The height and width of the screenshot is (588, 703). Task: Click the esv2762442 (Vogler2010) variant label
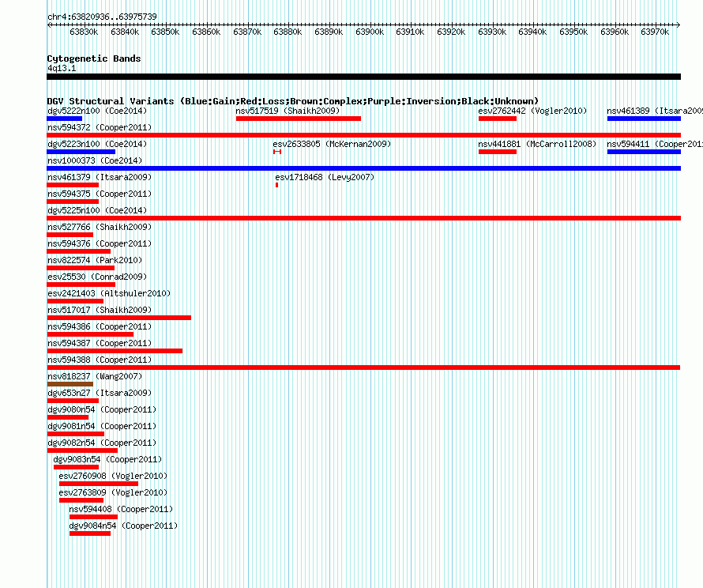(532, 111)
